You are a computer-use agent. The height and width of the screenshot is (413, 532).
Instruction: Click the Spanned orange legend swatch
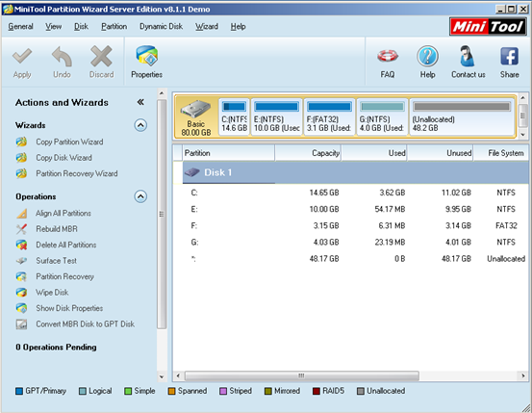click(171, 391)
